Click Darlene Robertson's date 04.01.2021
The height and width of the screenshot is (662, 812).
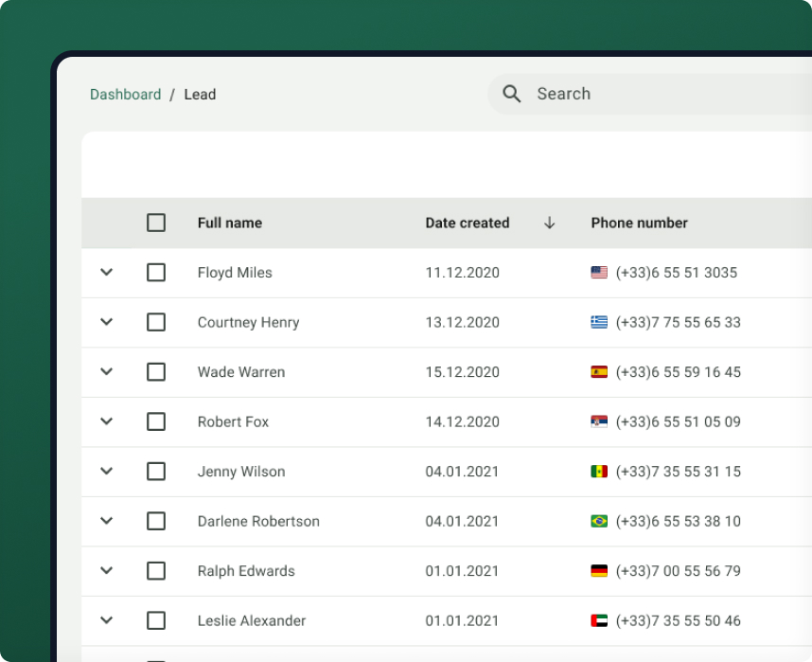[462, 522]
